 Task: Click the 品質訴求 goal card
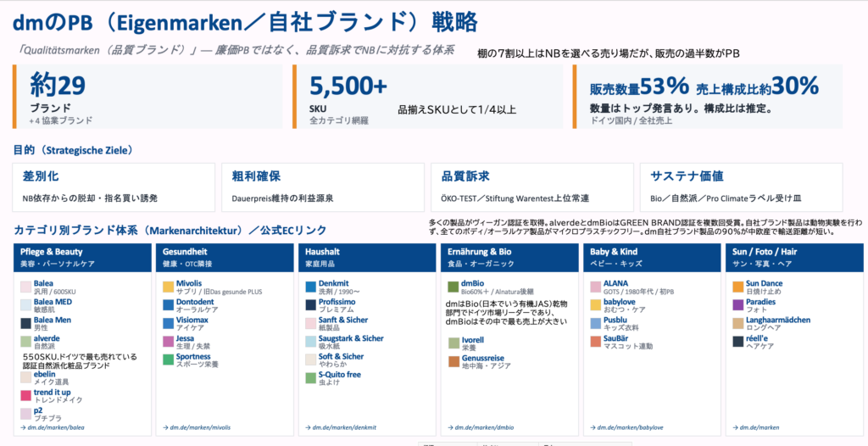pyautogui.click(x=532, y=187)
